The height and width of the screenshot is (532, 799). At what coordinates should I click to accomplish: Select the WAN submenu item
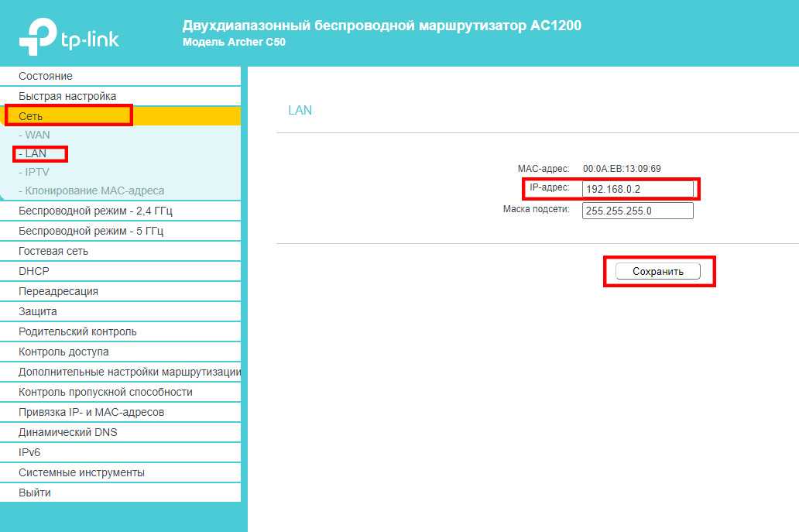click(x=37, y=135)
